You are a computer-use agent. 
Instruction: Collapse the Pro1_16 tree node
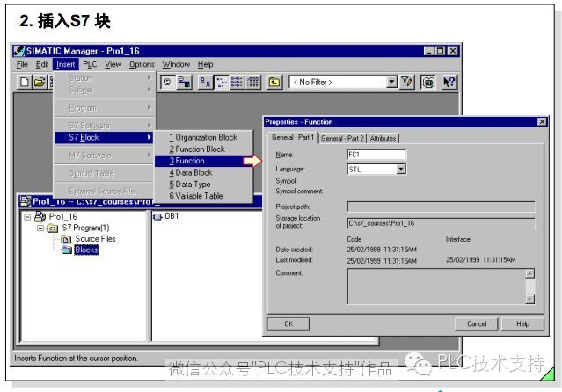tap(27, 217)
